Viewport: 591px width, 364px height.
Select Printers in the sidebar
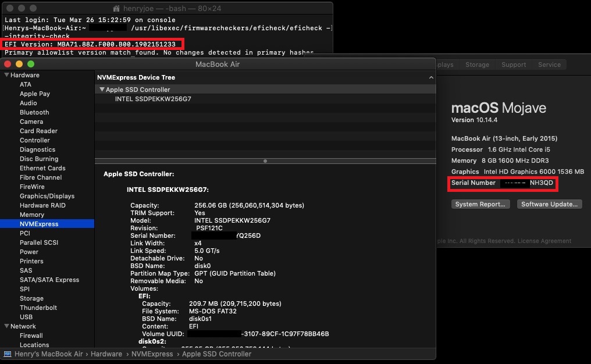31,261
